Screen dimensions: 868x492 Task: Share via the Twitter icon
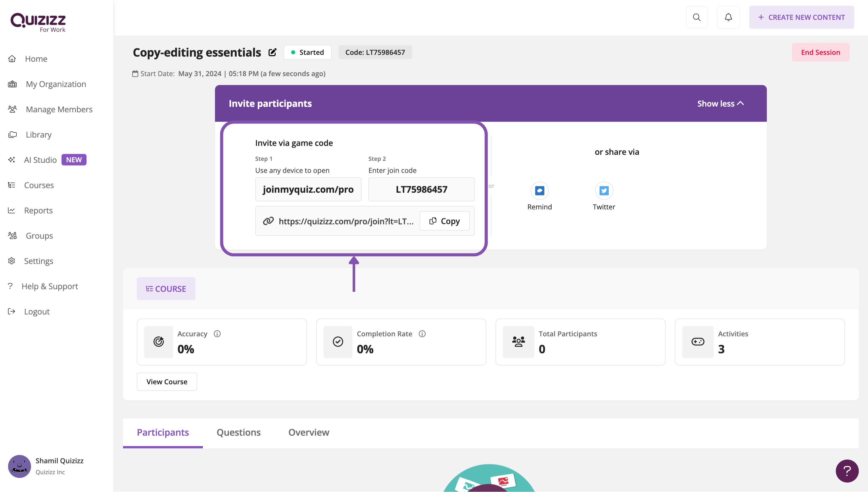point(604,191)
